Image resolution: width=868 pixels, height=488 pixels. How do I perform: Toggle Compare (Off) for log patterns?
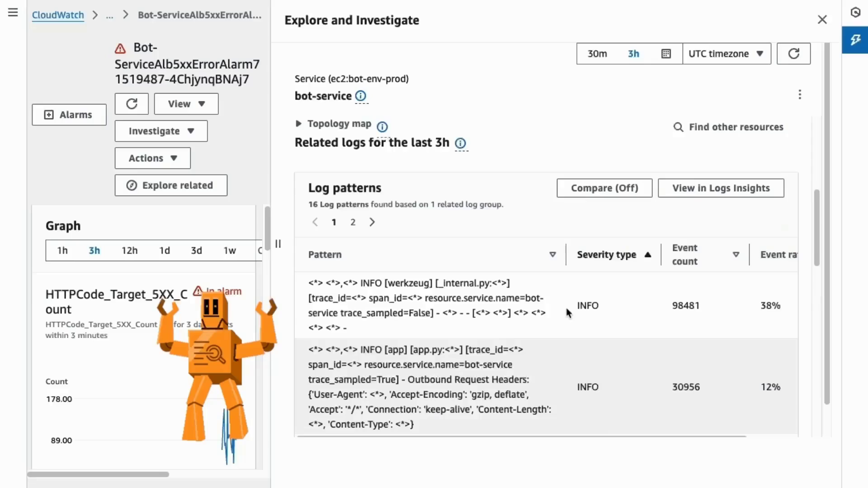coord(604,188)
